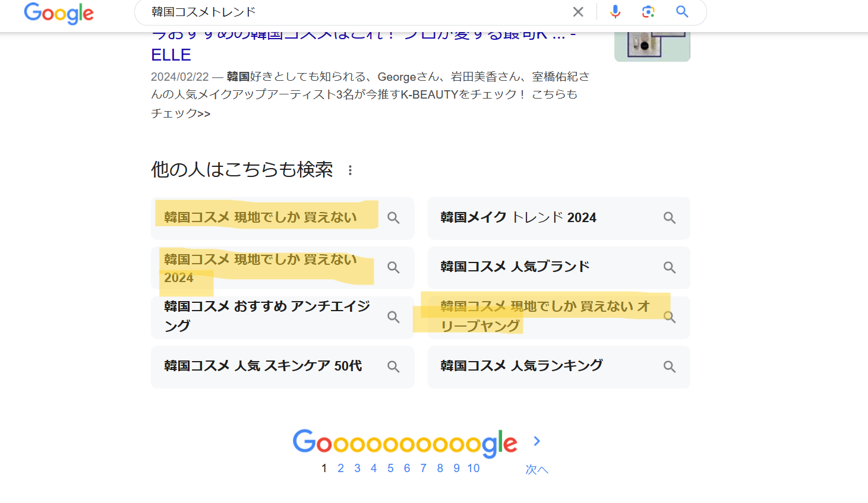Go to results page 8
This screenshot has height=503, width=868.
coord(440,468)
